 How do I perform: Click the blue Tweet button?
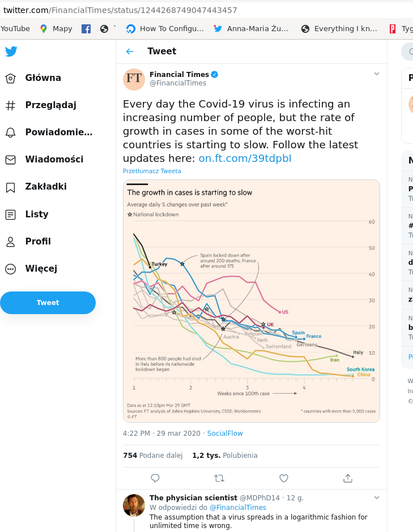[48, 303]
